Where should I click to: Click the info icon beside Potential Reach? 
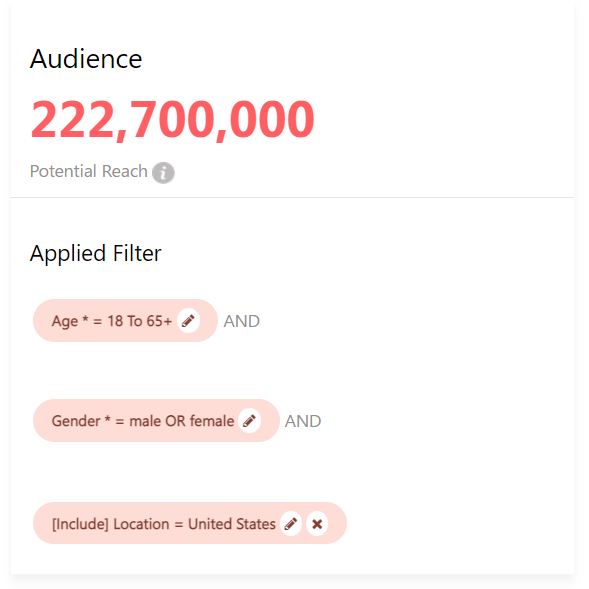tap(163, 173)
